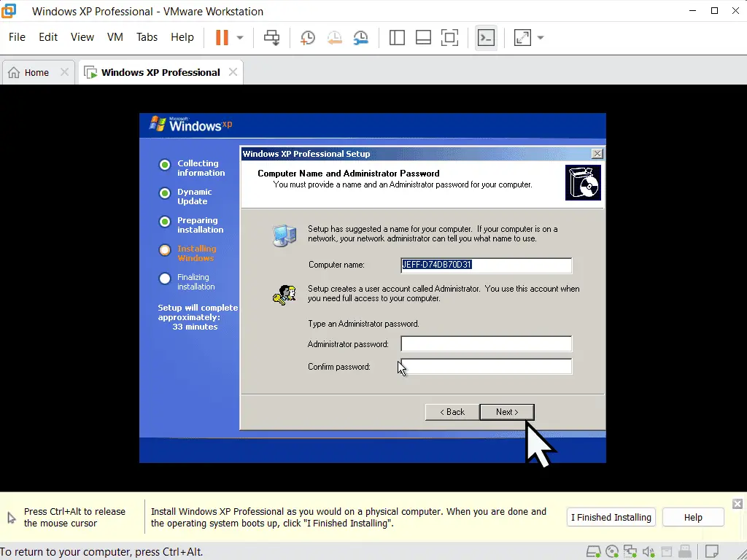This screenshot has width=747, height=560.
Task: Open the Edit menu
Action: click(x=48, y=37)
